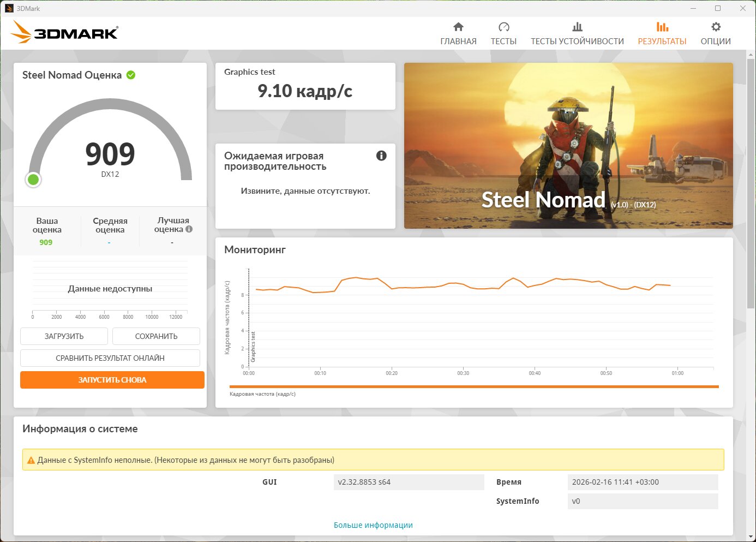Switch to the ТЕСТЫ tab
Image resolution: width=756 pixels, height=542 pixels.
503,41
